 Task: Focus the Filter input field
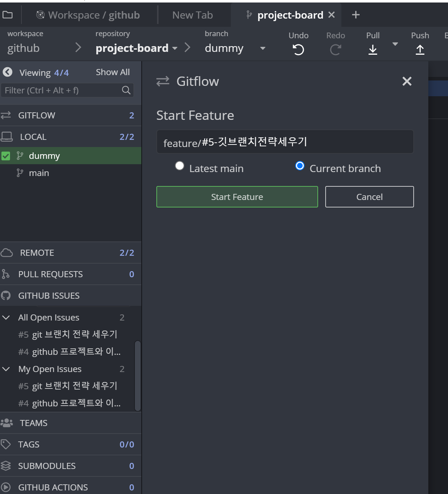(67, 90)
